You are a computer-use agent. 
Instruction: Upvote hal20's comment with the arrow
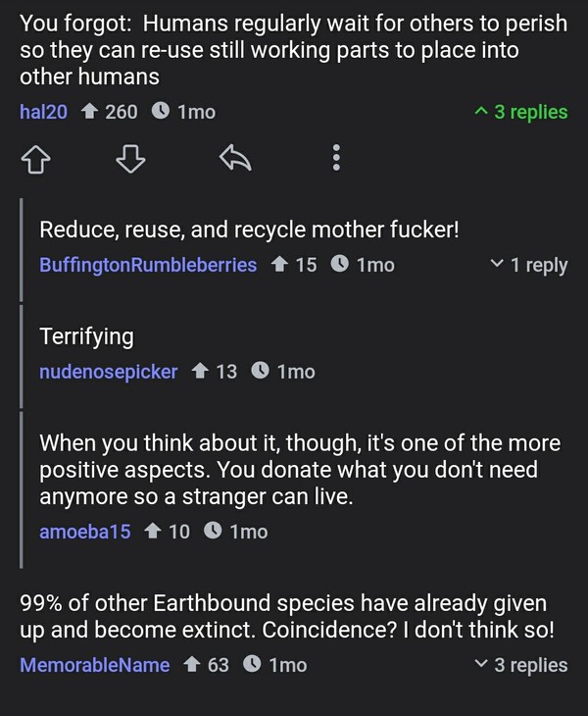pos(38,158)
